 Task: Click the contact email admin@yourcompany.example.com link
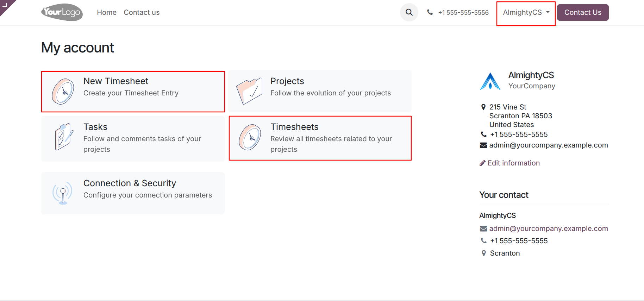tap(548, 228)
